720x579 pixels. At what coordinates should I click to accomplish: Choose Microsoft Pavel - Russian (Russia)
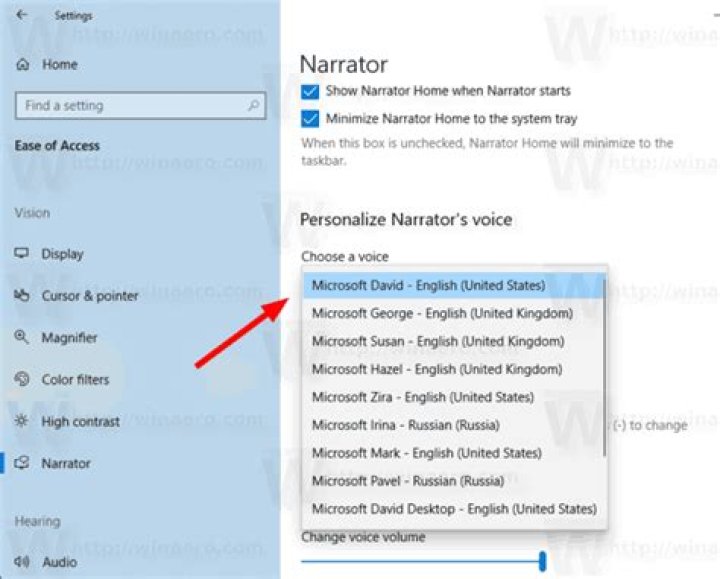point(454,481)
